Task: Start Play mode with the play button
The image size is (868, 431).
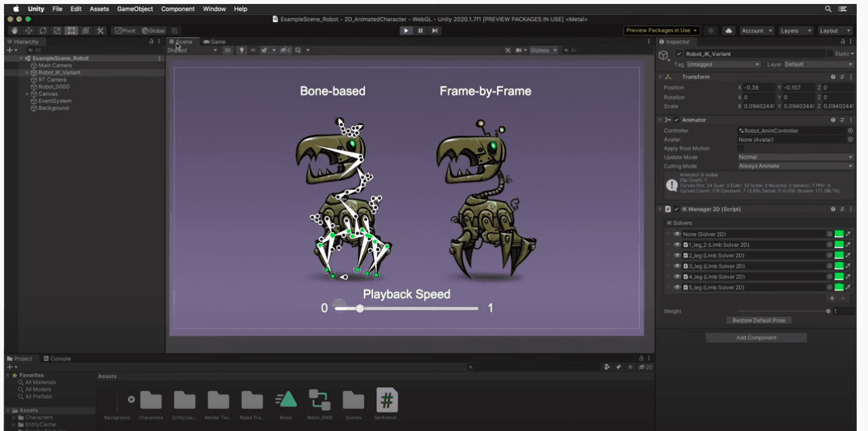Action: click(406, 30)
